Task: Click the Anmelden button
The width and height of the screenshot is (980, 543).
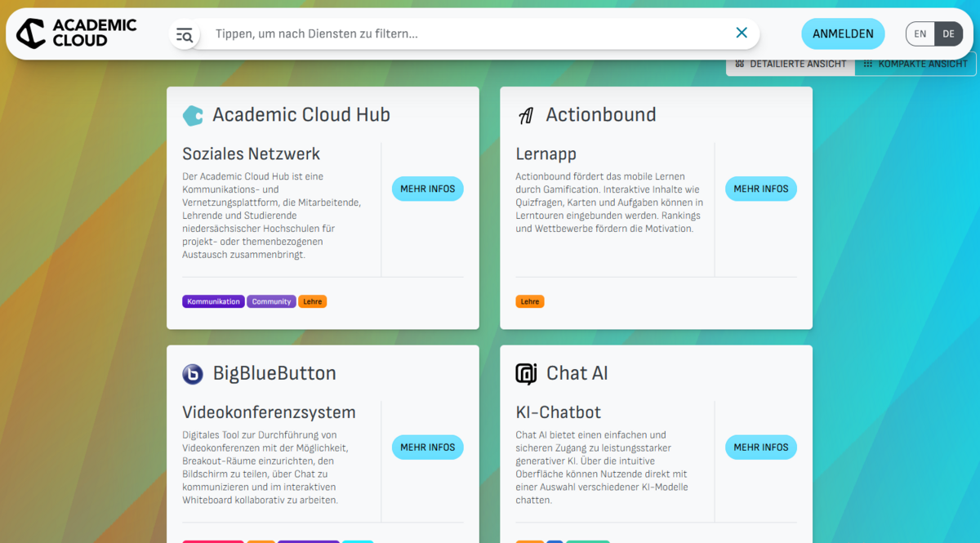Action: pyautogui.click(x=843, y=33)
